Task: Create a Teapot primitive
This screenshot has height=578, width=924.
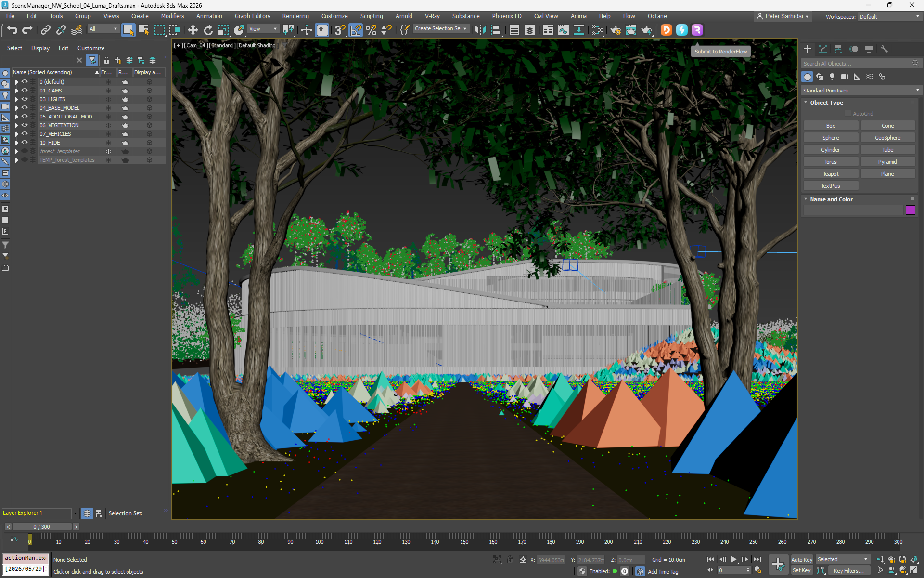Action: click(831, 174)
